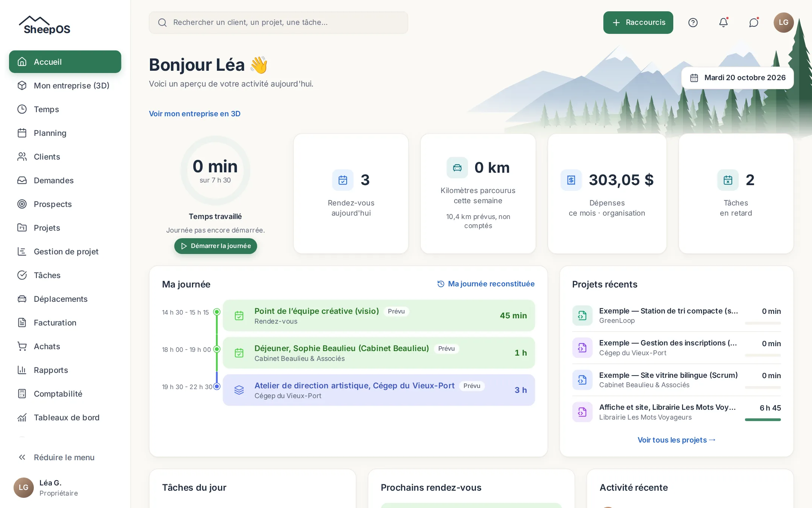This screenshot has height=508, width=812.
Task: Open Planning in the sidebar
Action: (x=65, y=133)
